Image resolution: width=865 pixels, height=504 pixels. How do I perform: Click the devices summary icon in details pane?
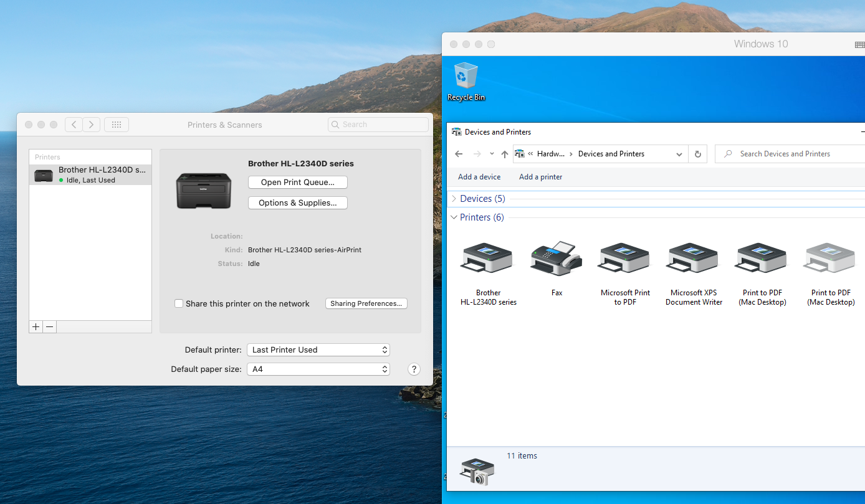coord(477,472)
